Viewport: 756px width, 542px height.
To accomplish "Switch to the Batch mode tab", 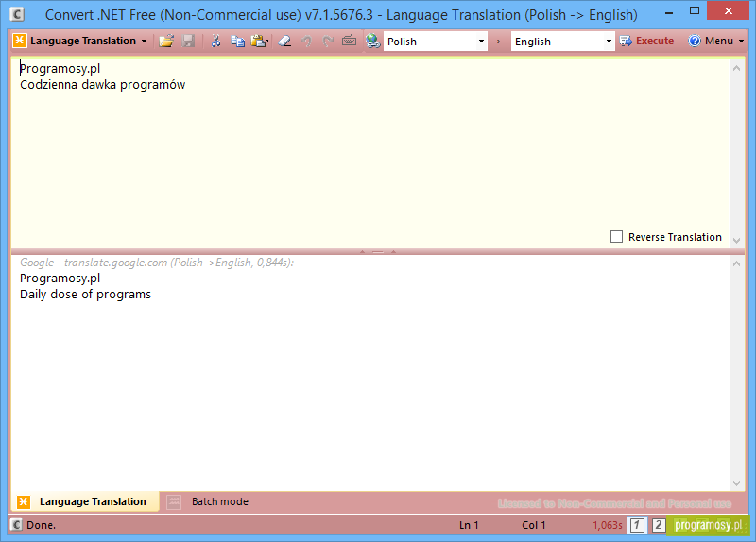I will coord(208,501).
